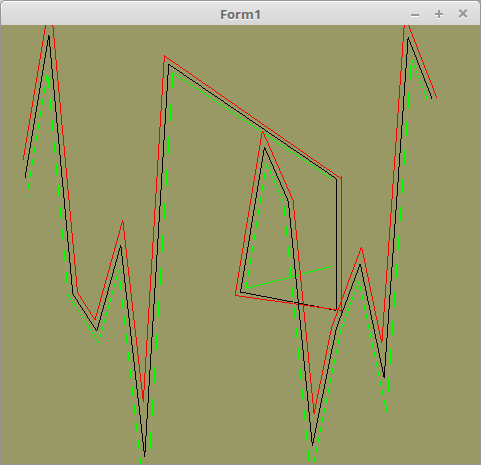Click the red quadrilateral's top-left corner

[x=165, y=56]
